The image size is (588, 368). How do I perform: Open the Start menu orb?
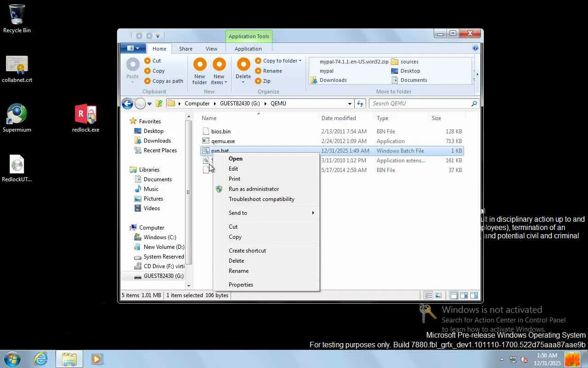coord(12,359)
